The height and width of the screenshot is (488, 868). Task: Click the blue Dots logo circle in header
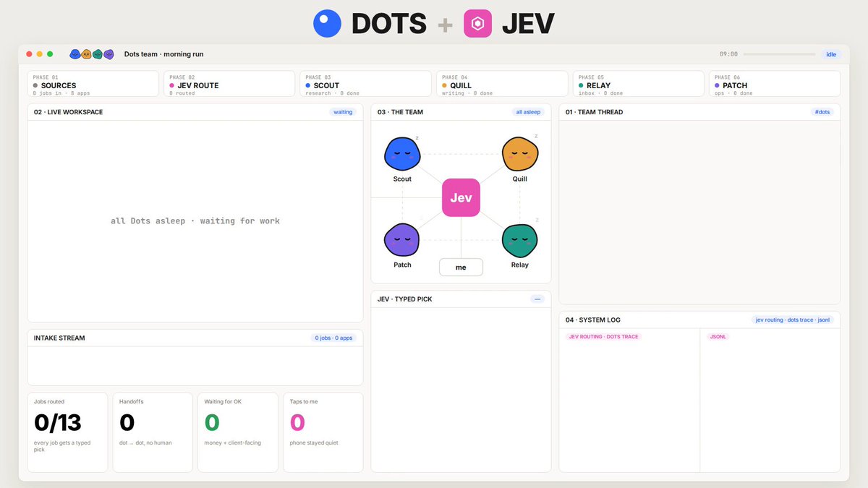[327, 23]
